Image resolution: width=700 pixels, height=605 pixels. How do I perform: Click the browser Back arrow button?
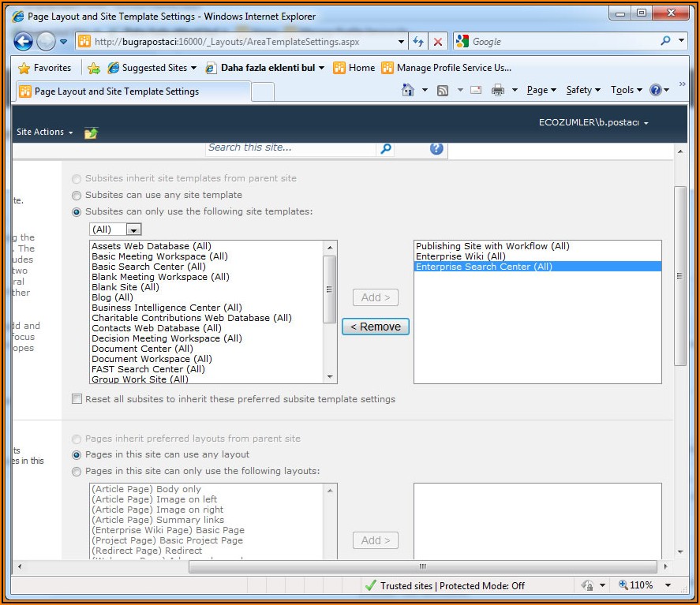click(24, 42)
